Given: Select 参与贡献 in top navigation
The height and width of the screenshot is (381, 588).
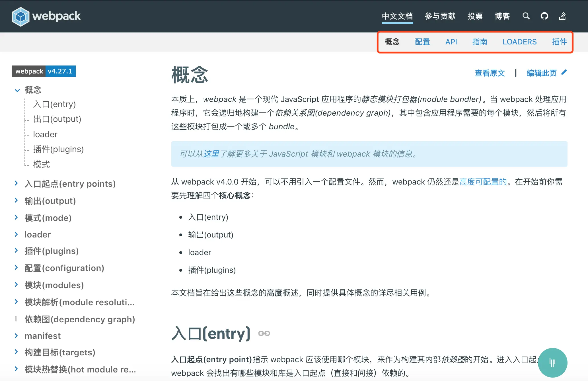Looking at the screenshot, I should (x=440, y=16).
